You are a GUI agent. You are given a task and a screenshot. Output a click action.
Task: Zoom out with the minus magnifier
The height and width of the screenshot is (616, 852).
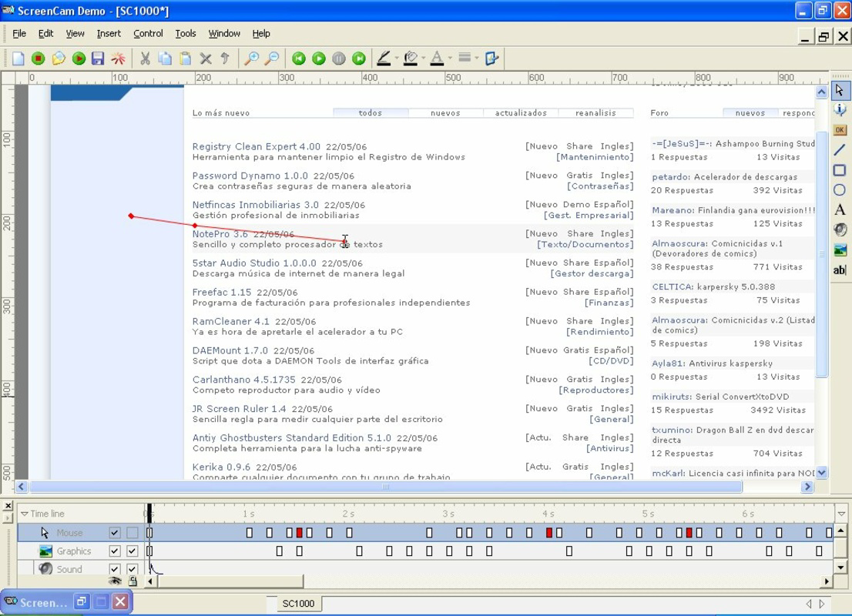pyautogui.click(x=271, y=59)
